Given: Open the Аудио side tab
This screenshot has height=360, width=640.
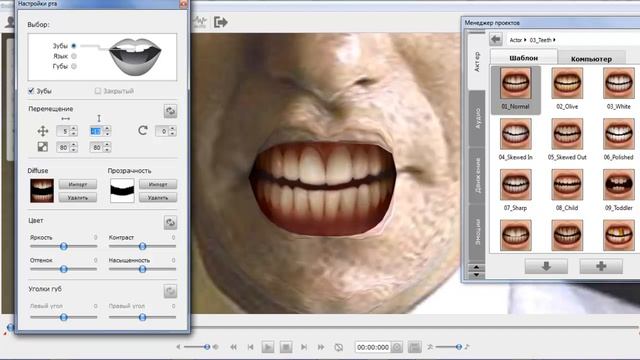Looking at the screenshot, I should [477, 118].
